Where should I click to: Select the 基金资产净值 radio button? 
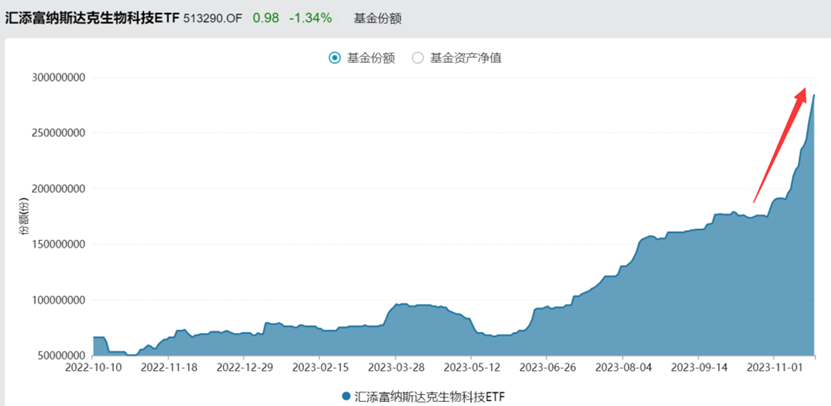tap(418, 58)
